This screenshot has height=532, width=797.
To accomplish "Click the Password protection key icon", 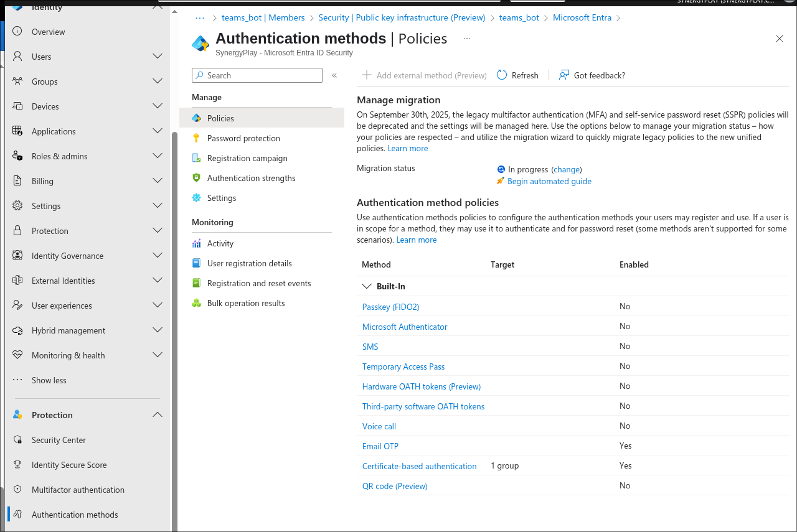I will pos(197,138).
